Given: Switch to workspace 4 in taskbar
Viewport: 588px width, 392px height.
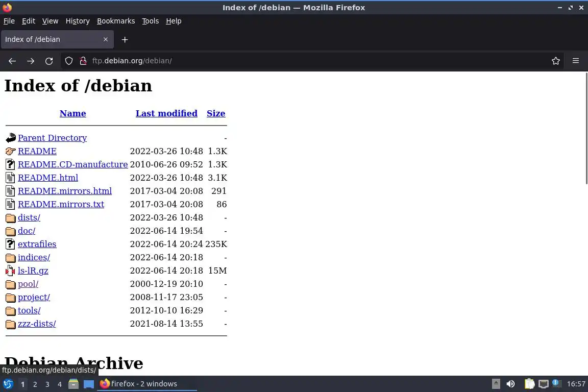Looking at the screenshot, I should [x=60, y=384].
